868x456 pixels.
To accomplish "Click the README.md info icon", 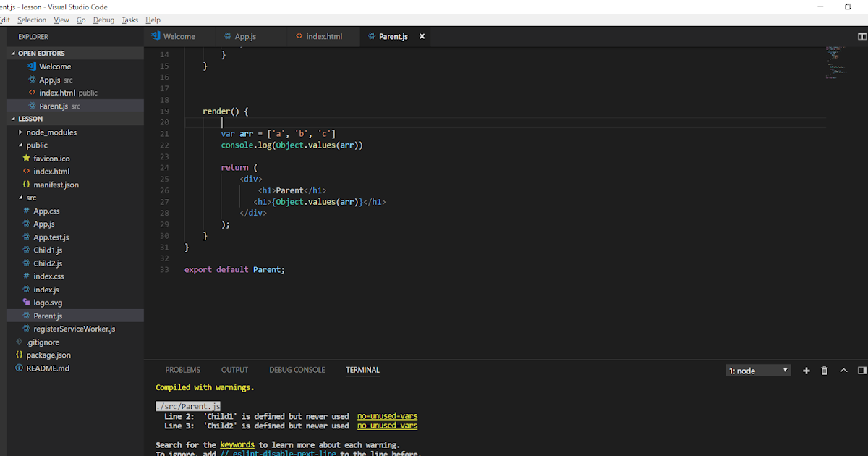I will click(17, 368).
